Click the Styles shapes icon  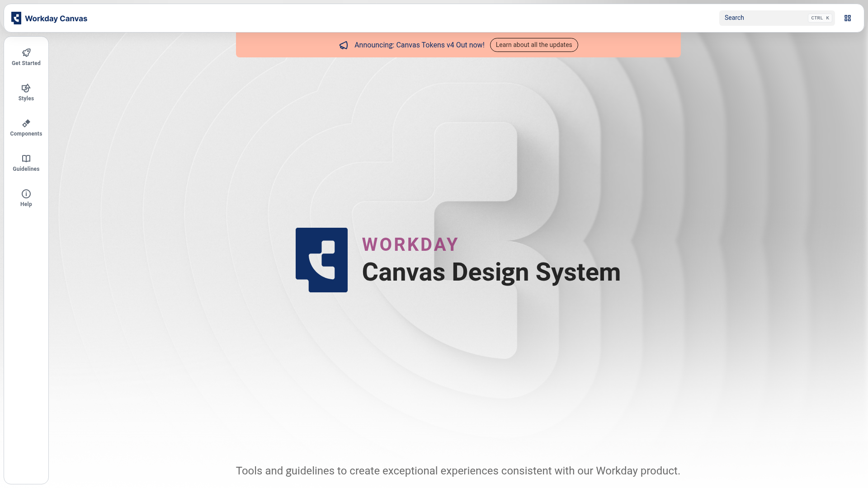26,88
